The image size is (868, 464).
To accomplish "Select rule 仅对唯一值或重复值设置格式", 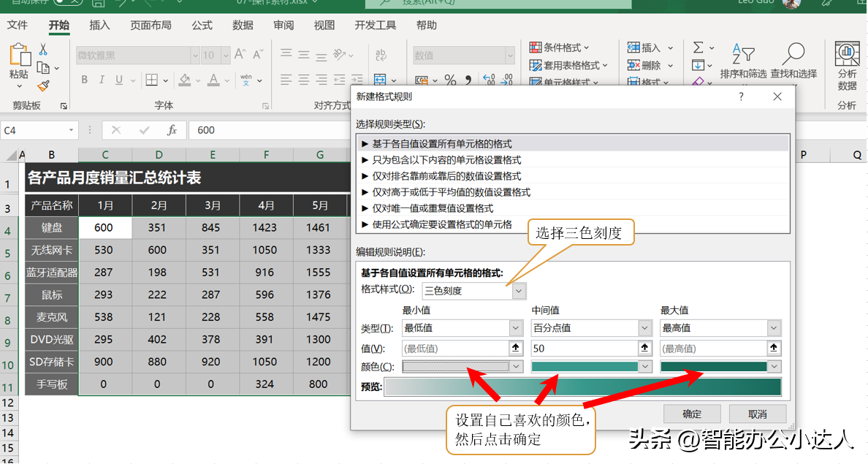I will [573, 208].
